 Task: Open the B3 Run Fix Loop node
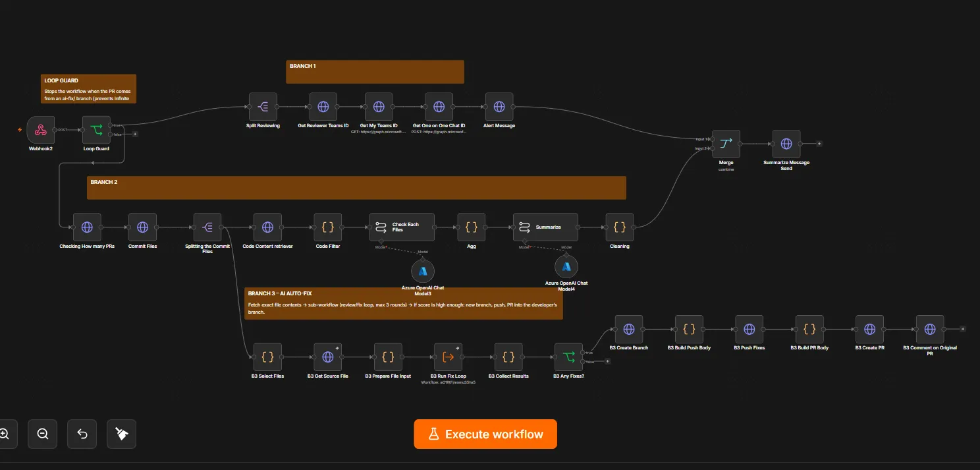point(448,357)
